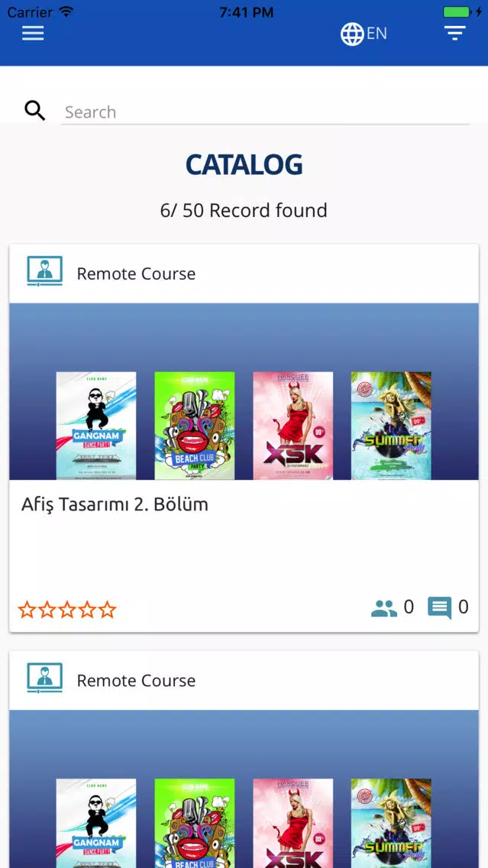Click the participants icon on first course
488x868 pixels.
coord(384,607)
